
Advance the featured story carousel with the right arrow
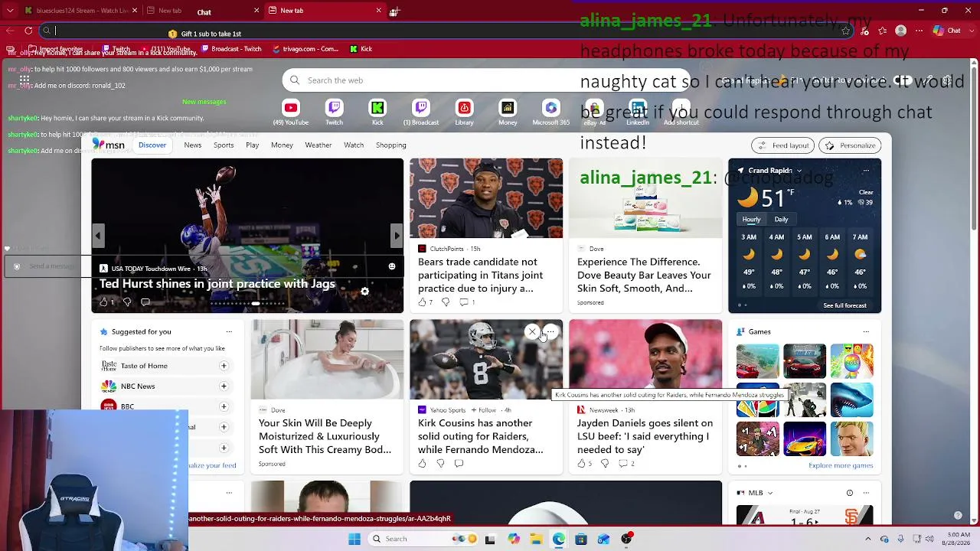[397, 236]
